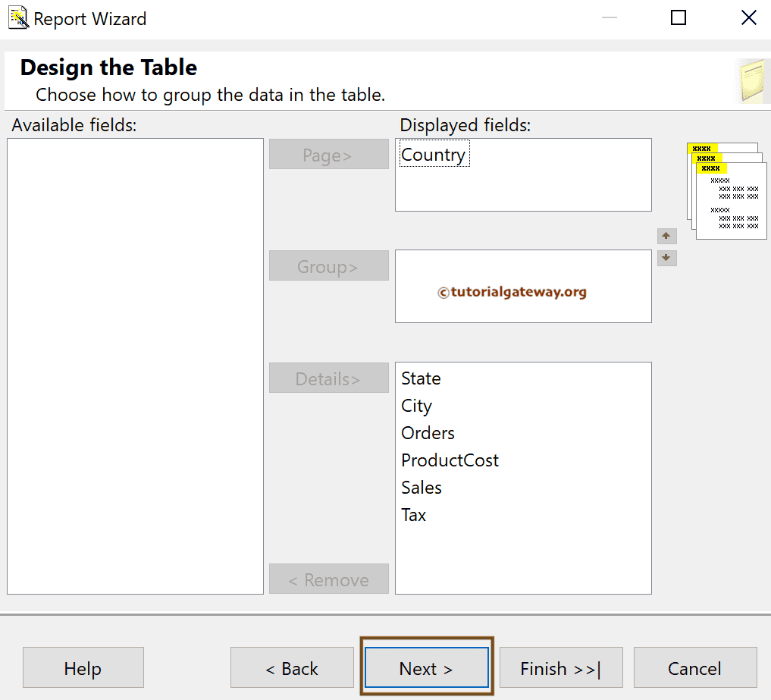This screenshot has width=771, height=700.
Task: Click the < Remove button
Action: coord(328,579)
